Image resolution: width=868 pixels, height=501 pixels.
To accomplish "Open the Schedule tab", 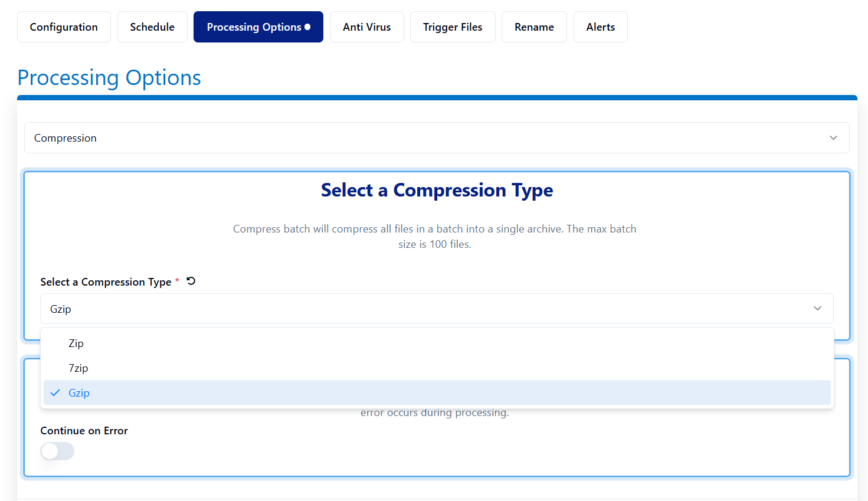I will pyautogui.click(x=152, y=27).
